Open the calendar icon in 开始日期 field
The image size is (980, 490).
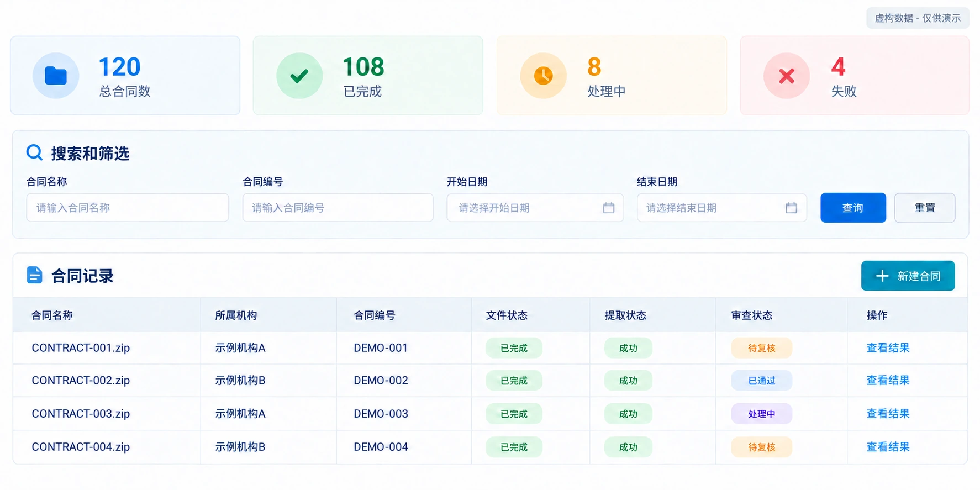[609, 208]
